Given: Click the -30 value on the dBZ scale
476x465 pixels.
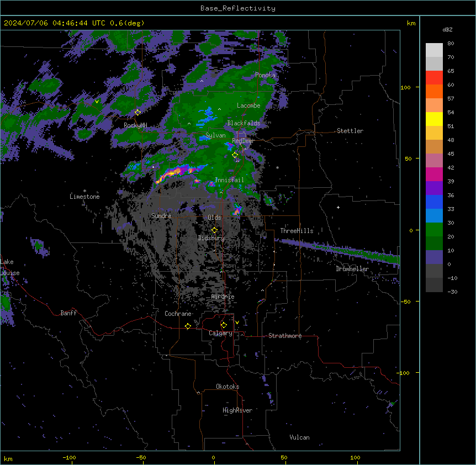Looking at the screenshot, I should click(x=452, y=292).
